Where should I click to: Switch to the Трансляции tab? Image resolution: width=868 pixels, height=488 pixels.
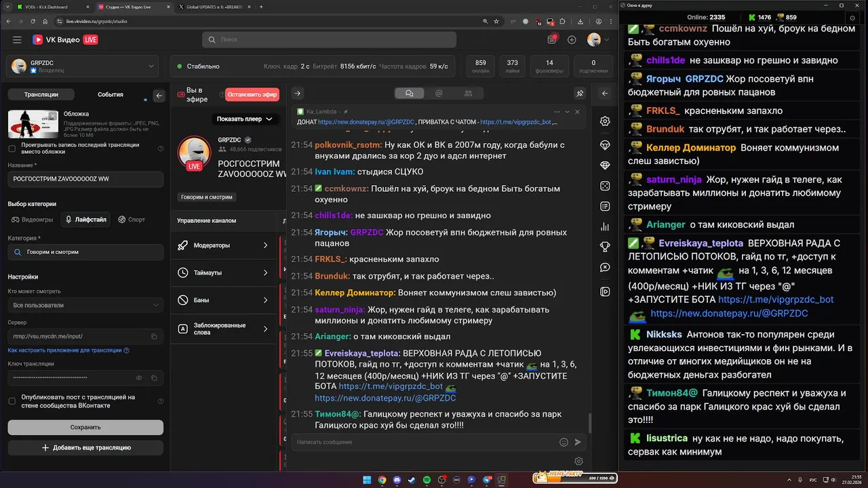pos(41,95)
